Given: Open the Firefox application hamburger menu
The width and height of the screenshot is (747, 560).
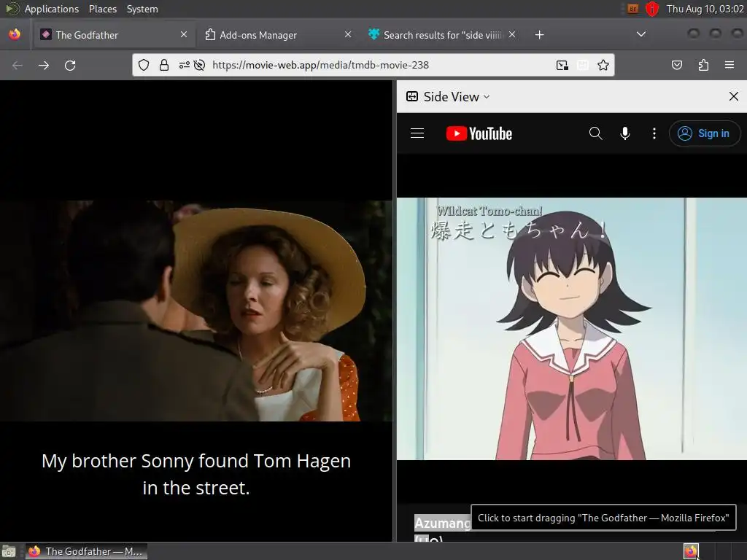Looking at the screenshot, I should point(729,65).
